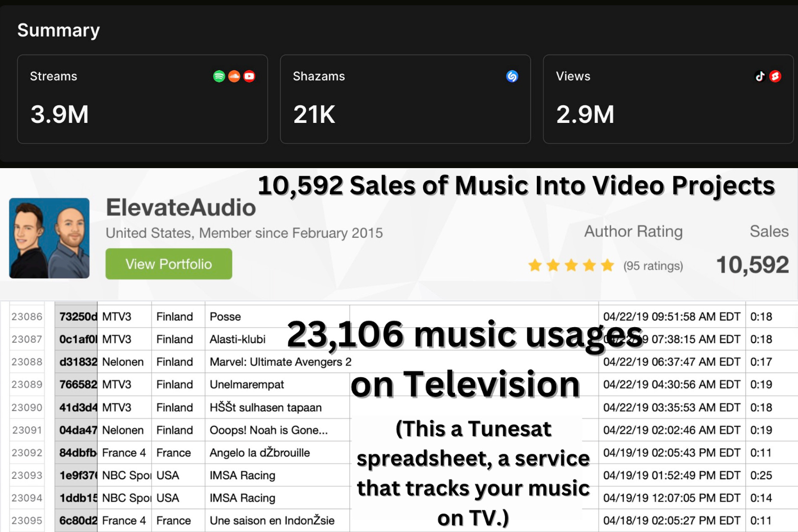The height and width of the screenshot is (532, 798).
Task: Open the ElevateAudio profile avatar
Action: click(x=49, y=238)
